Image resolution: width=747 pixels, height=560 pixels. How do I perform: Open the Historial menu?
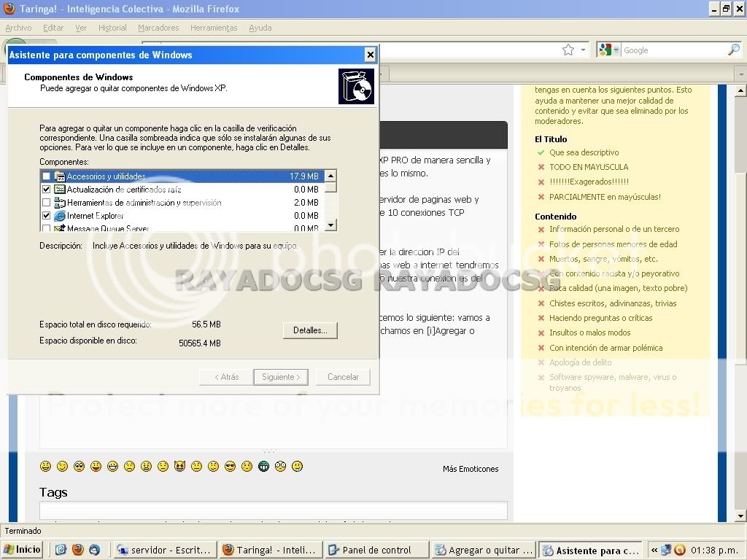[x=112, y=28]
